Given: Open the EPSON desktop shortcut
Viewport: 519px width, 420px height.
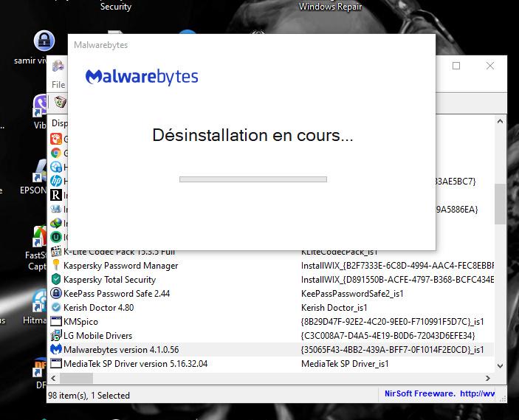Looking at the screenshot, I should pyautogui.click(x=41, y=171).
